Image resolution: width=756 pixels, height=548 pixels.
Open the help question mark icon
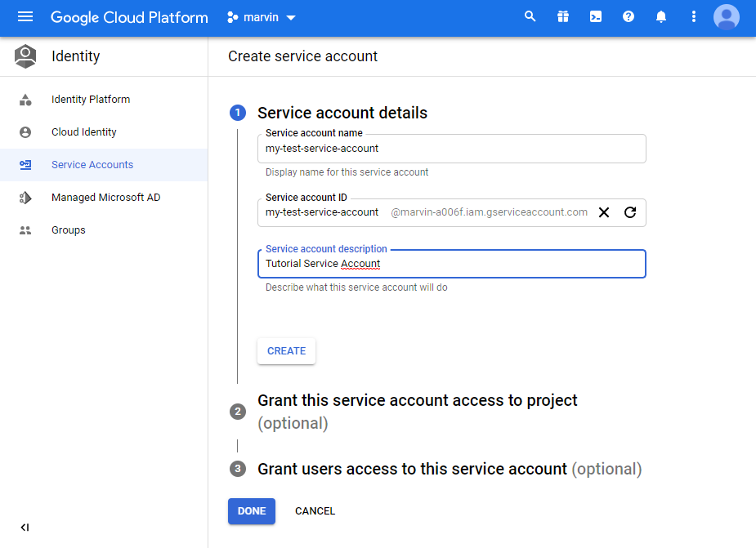tap(629, 17)
